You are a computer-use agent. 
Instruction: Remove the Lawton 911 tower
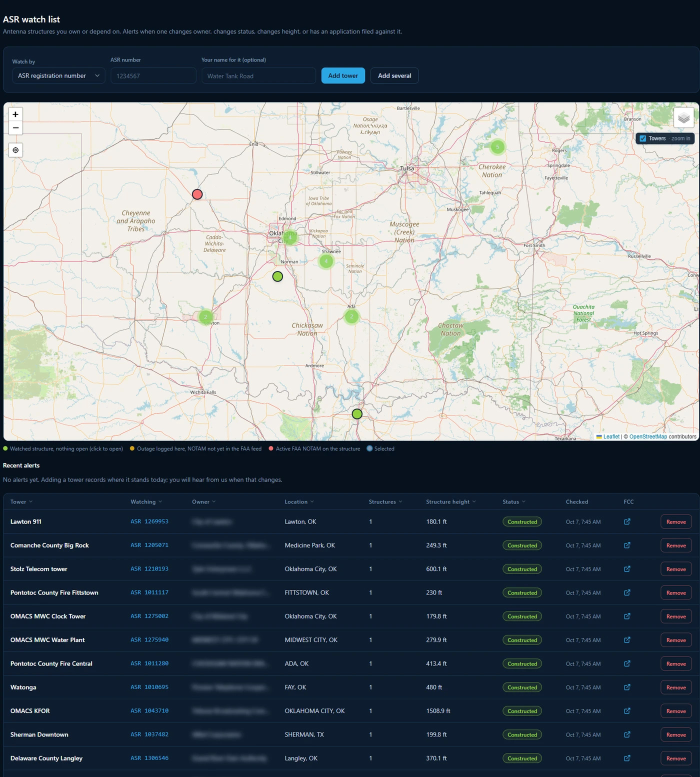676,522
